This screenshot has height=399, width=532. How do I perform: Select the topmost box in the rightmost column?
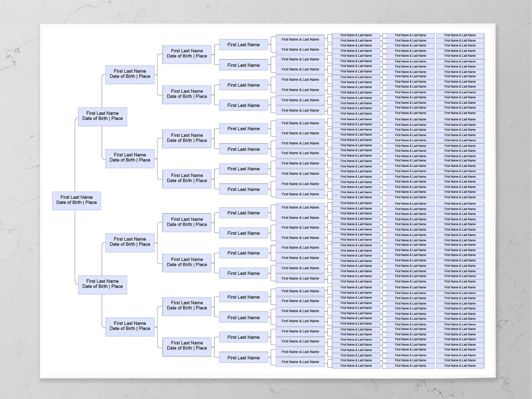click(x=460, y=35)
